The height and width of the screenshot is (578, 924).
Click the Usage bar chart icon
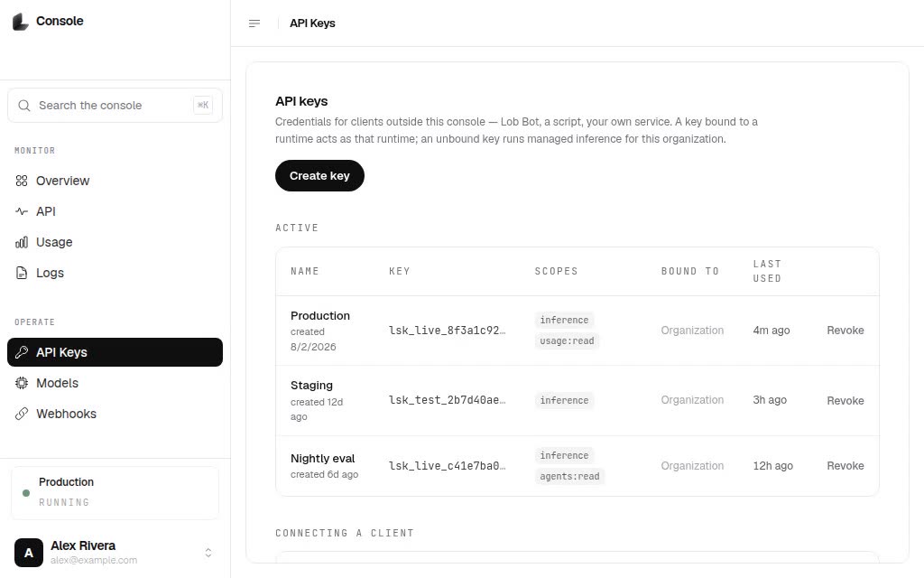pyautogui.click(x=22, y=242)
